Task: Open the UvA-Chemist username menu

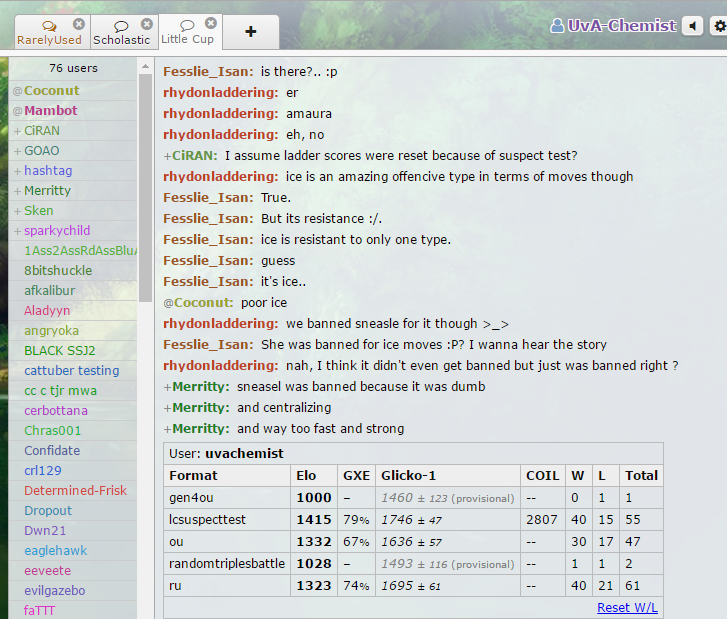Action: [621, 26]
